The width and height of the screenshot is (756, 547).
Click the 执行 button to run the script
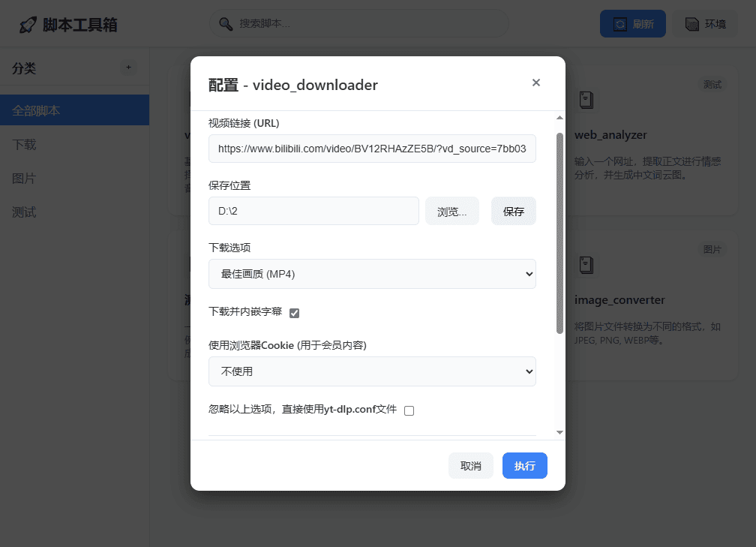click(524, 465)
